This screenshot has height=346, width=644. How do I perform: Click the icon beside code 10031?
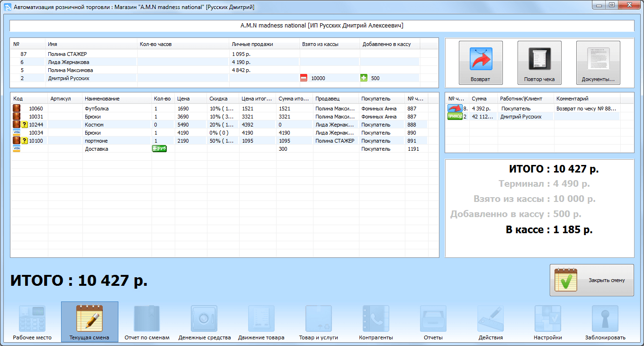tap(17, 117)
